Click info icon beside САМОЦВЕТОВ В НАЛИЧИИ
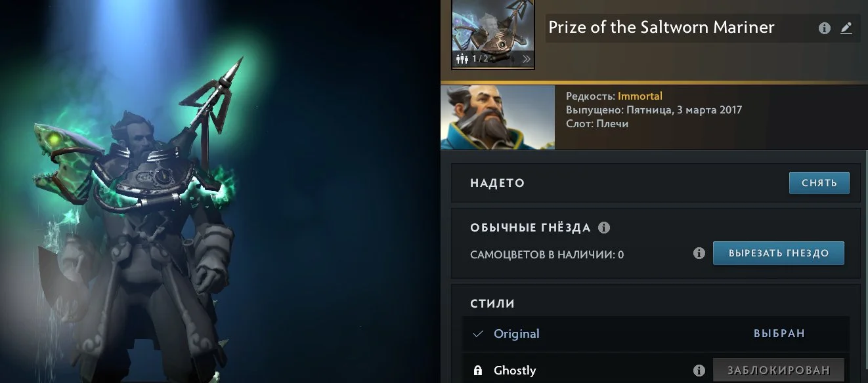This screenshot has width=868, height=383. coord(699,253)
